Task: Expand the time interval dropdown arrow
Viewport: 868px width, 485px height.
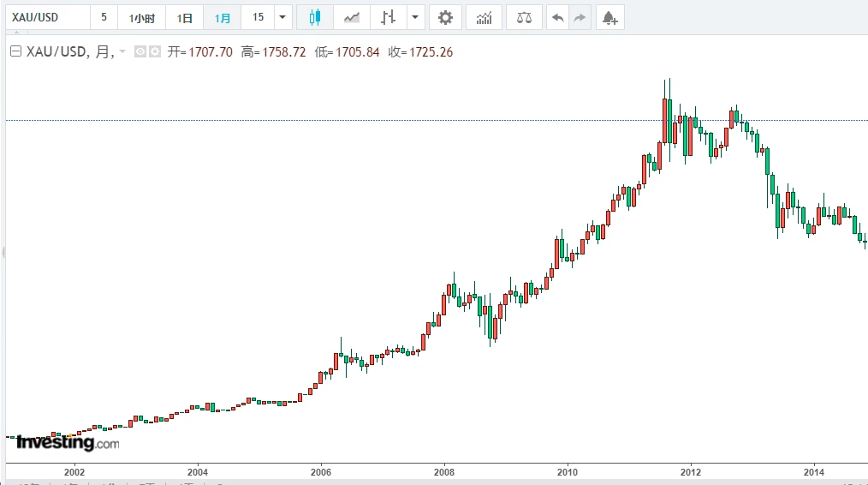Action: (x=282, y=17)
